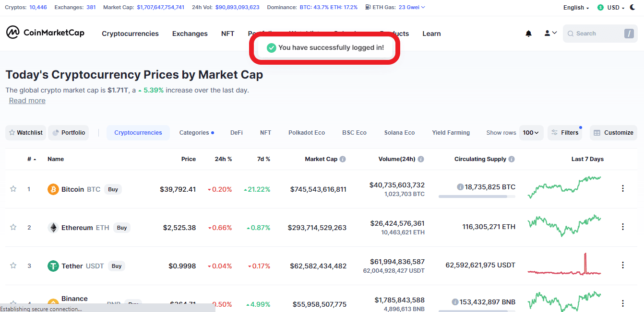644x312 pixels.
Task: Select the NFT category tab
Action: tap(265, 133)
